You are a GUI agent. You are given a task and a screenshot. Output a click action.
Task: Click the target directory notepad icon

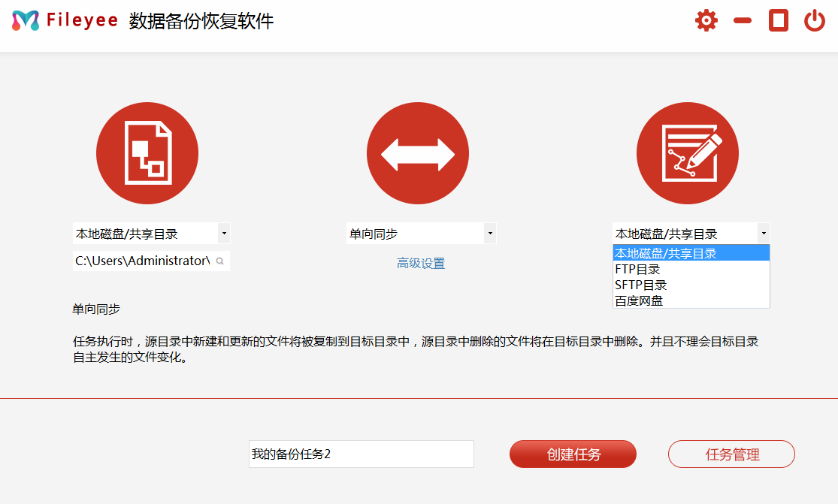[x=688, y=153]
